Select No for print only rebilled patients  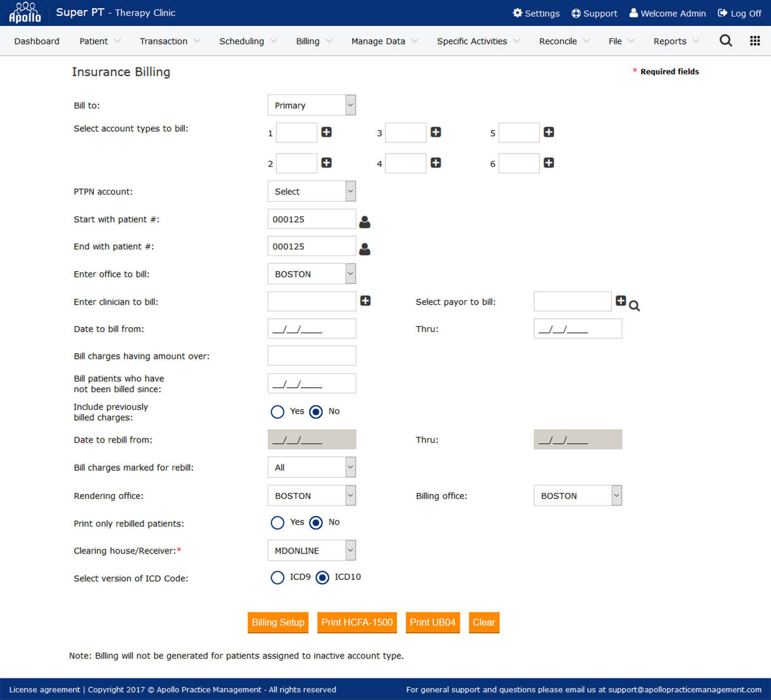(x=316, y=523)
